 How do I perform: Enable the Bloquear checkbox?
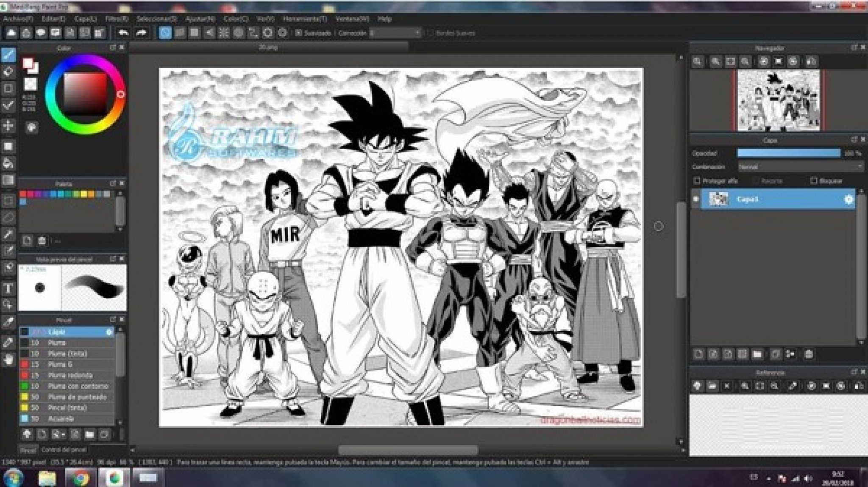[x=813, y=181]
